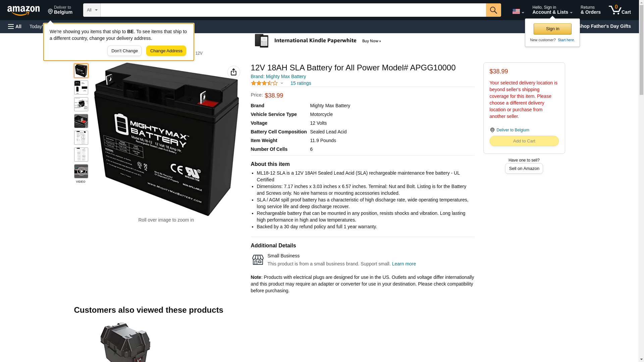Image resolution: width=644 pixels, height=362 pixels.
Task: Click the Change Address button
Action: point(166,51)
